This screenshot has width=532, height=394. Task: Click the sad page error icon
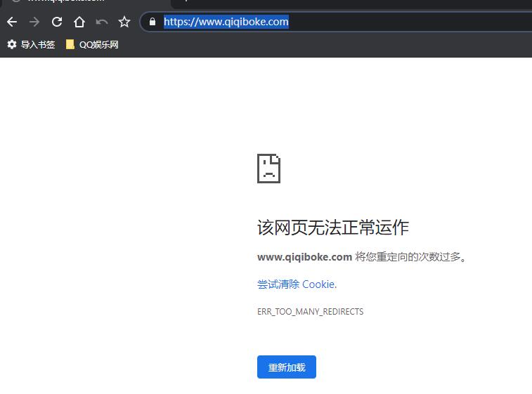click(x=268, y=169)
